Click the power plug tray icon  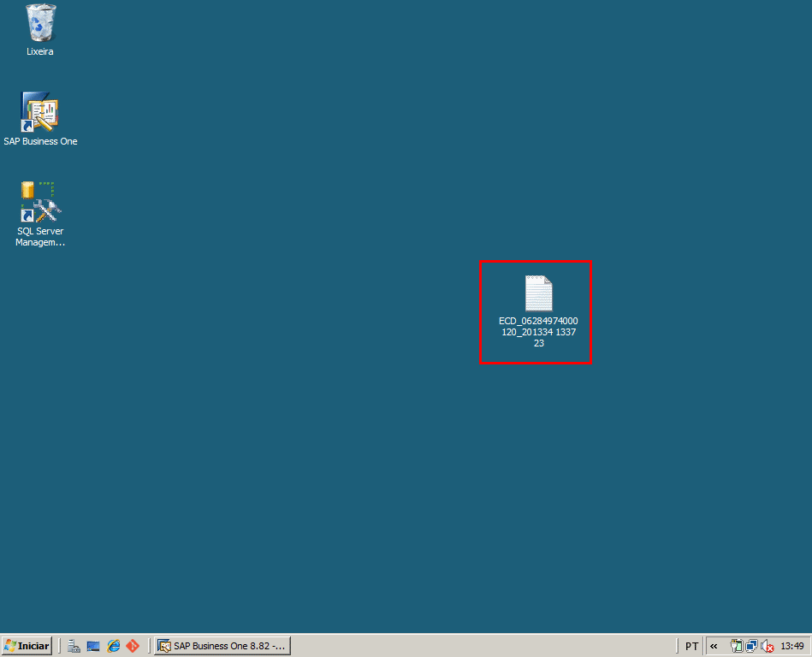[x=736, y=646]
